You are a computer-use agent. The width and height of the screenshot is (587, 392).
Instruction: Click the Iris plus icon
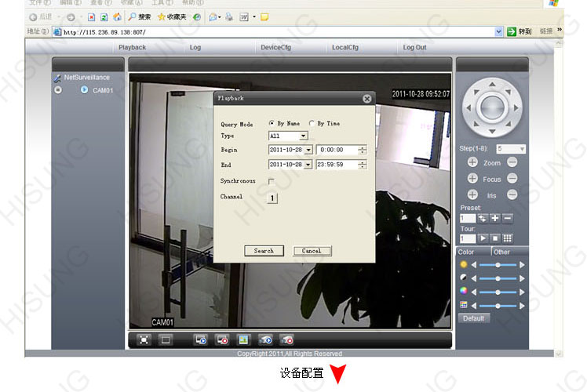(472, 194)
